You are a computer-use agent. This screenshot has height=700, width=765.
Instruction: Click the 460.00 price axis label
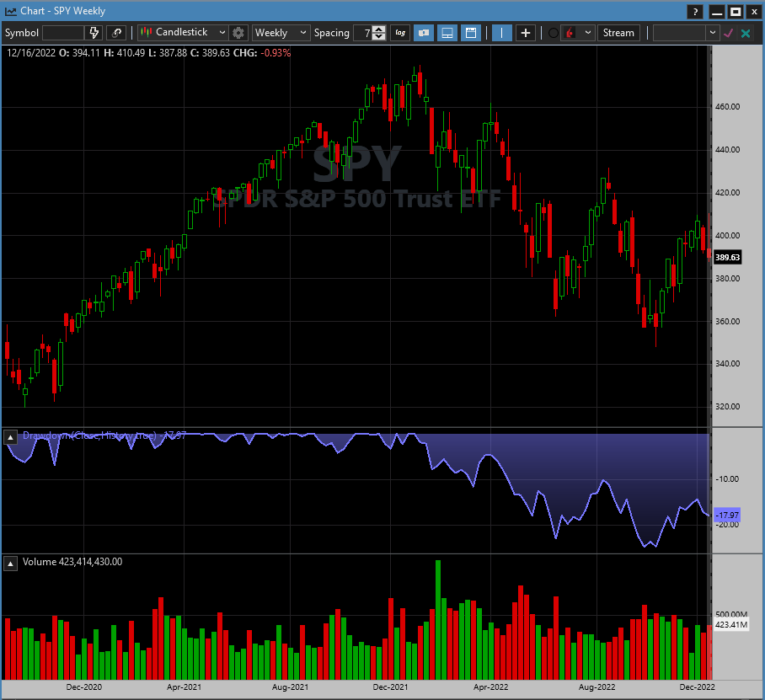pos(727,106)
